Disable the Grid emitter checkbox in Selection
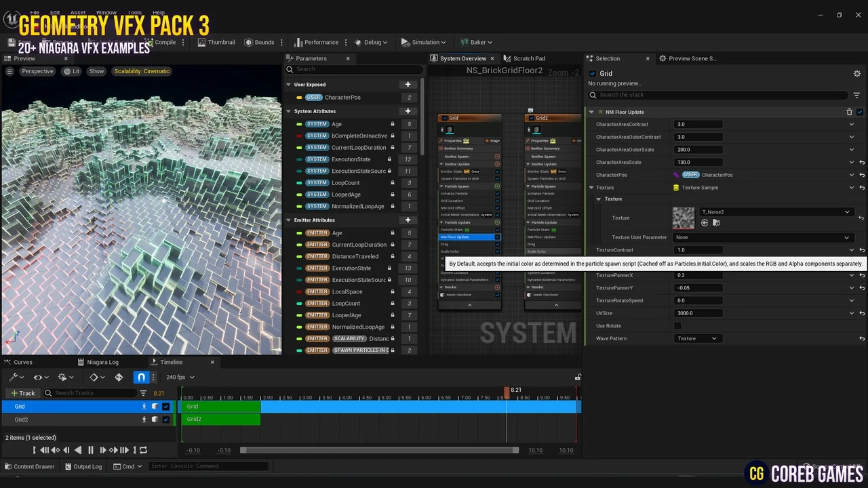 click(593, 74)
